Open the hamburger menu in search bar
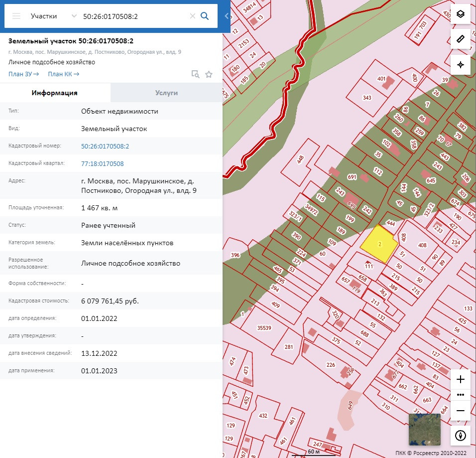 tap(16, 16)
